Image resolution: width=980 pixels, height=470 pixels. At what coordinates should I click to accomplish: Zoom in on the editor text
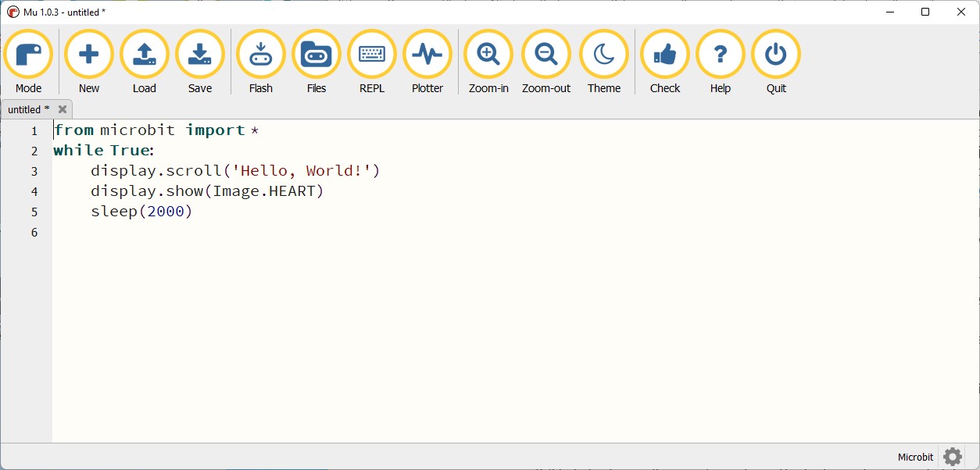click(488, 62)
